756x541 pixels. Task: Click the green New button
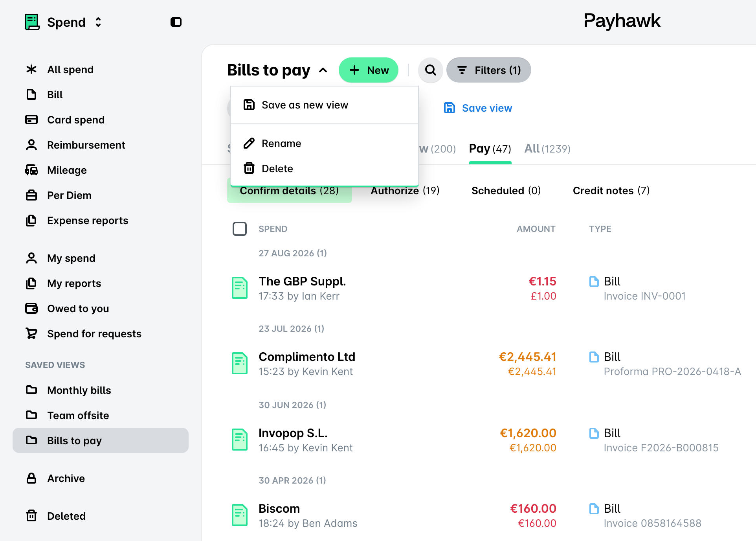pos(369,70)
